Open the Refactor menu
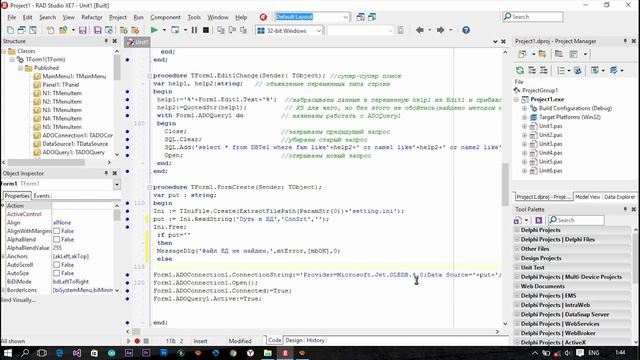 coord(92,17)
